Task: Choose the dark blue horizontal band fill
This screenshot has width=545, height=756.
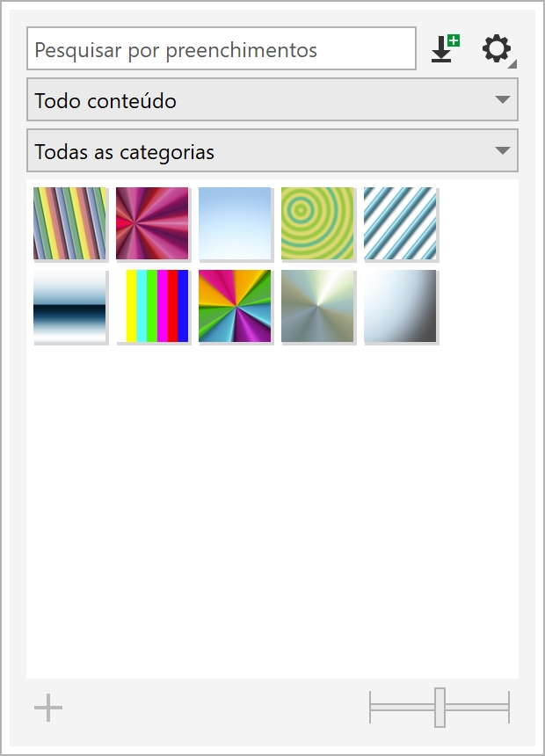Action: click(x=69, y=306)
